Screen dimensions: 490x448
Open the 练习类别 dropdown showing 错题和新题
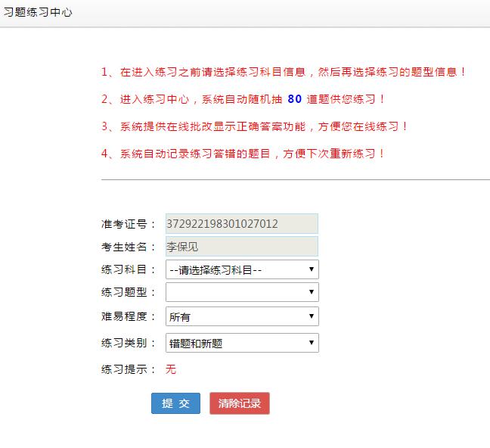click(242, 343)
